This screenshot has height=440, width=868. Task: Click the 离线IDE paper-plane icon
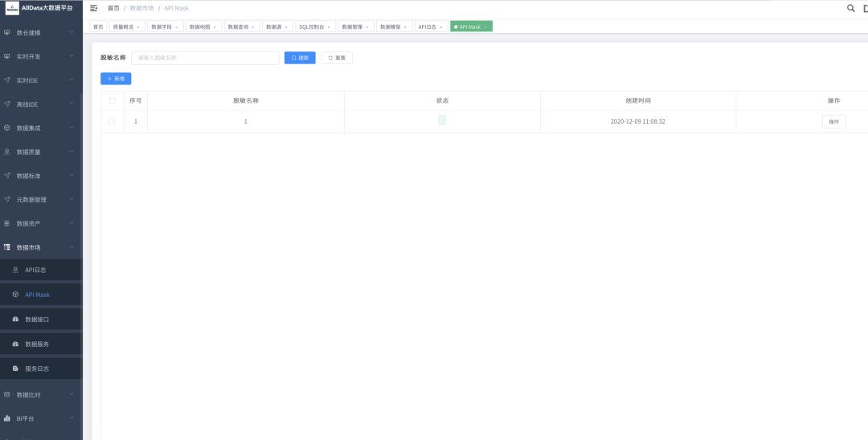pyautogui.click(x=6, y=104)
